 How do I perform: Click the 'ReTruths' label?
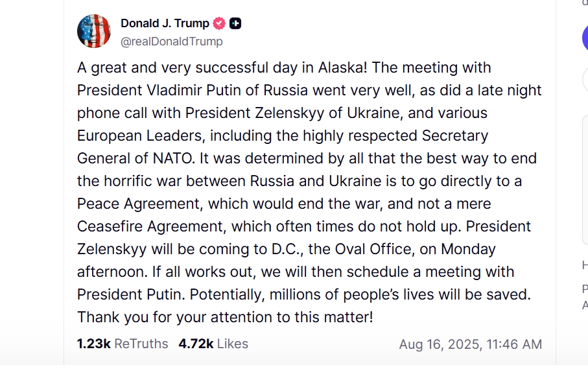tap(141, 344)
